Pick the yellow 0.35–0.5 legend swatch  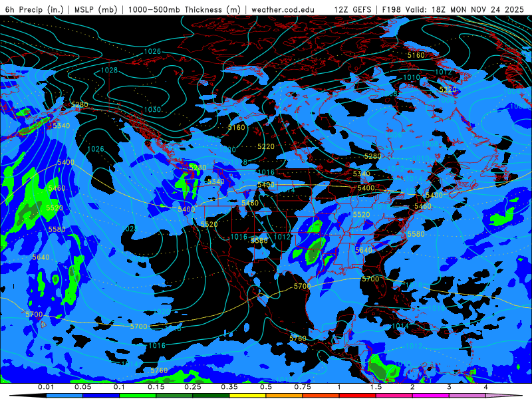(x=247, y=396)
